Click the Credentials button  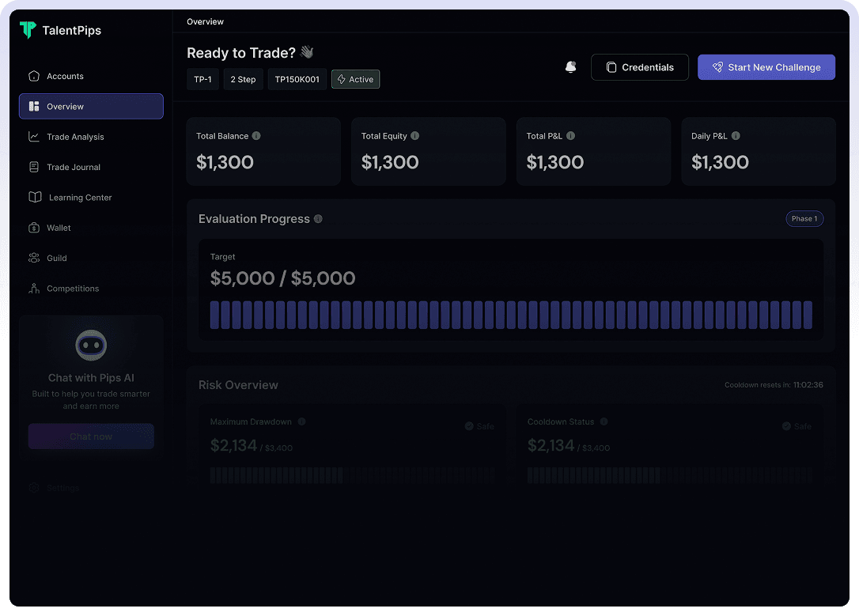coord(640,67)
